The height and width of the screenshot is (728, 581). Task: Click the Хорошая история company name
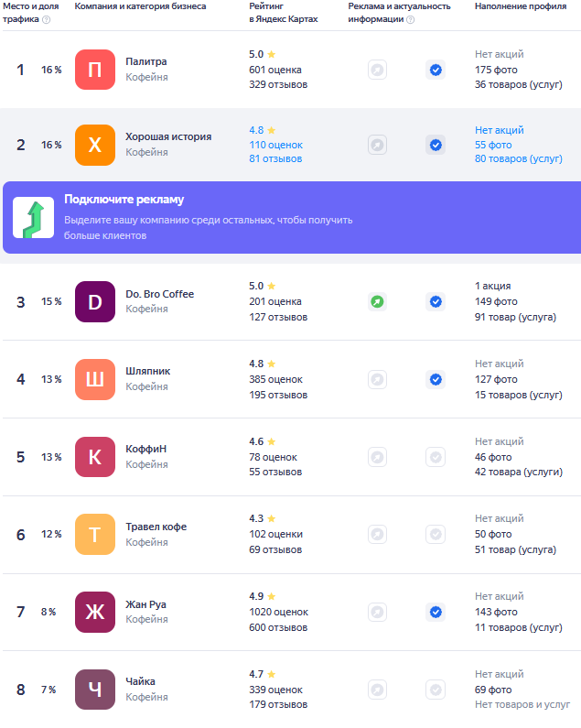[168, 136]
